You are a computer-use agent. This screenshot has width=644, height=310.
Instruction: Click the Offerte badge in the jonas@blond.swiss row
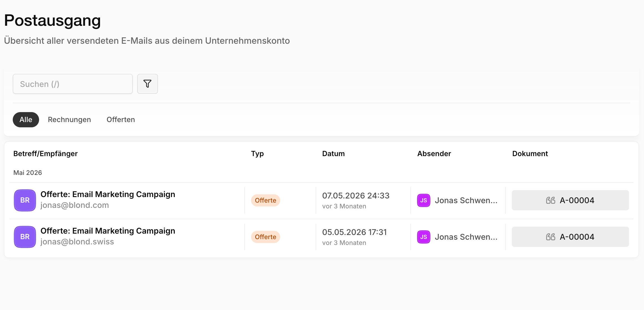point(265,237)
